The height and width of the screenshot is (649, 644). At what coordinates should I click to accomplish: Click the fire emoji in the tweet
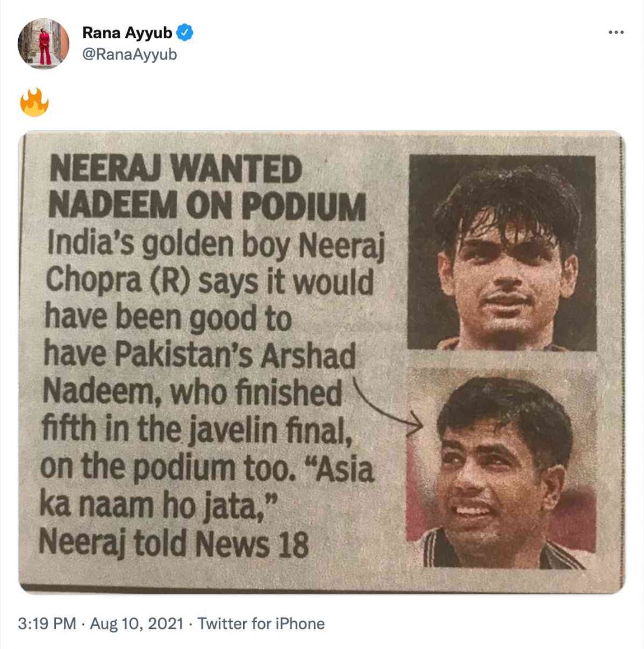pyautogui.click(x=34, y=102)
